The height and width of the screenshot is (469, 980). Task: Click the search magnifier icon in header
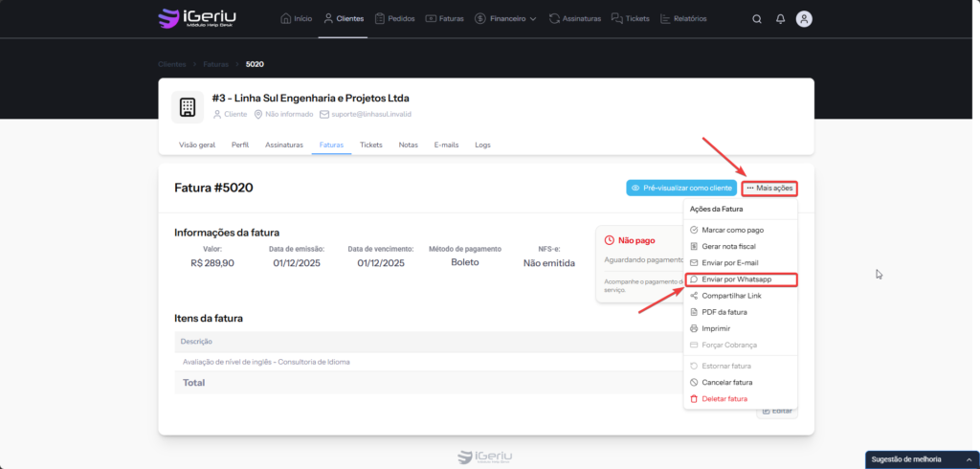click(757, 18)
